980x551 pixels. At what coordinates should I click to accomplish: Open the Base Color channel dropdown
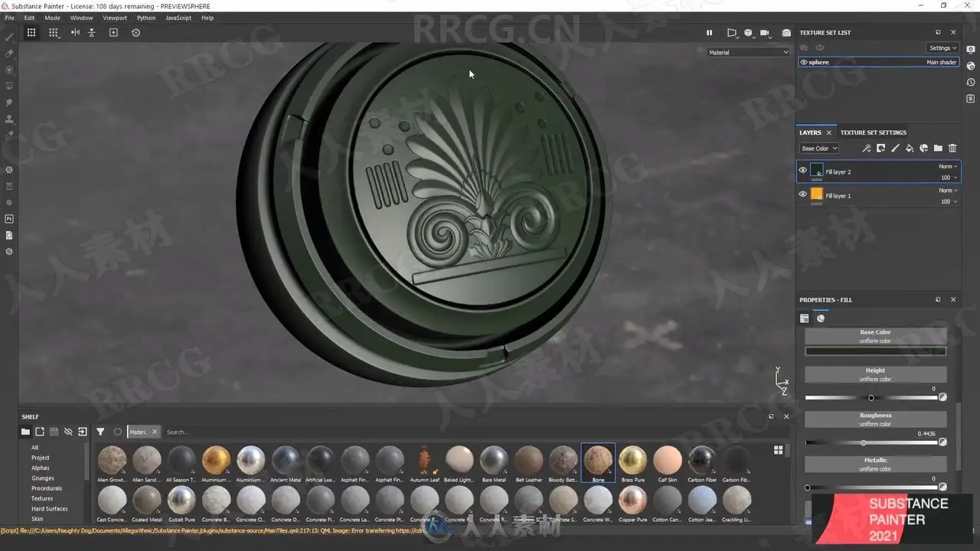pos(819,148)
